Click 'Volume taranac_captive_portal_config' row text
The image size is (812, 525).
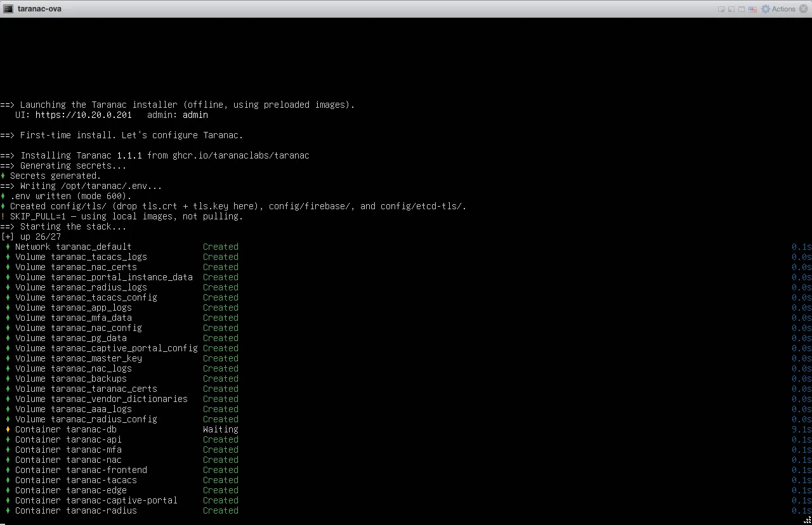point(107,348)
